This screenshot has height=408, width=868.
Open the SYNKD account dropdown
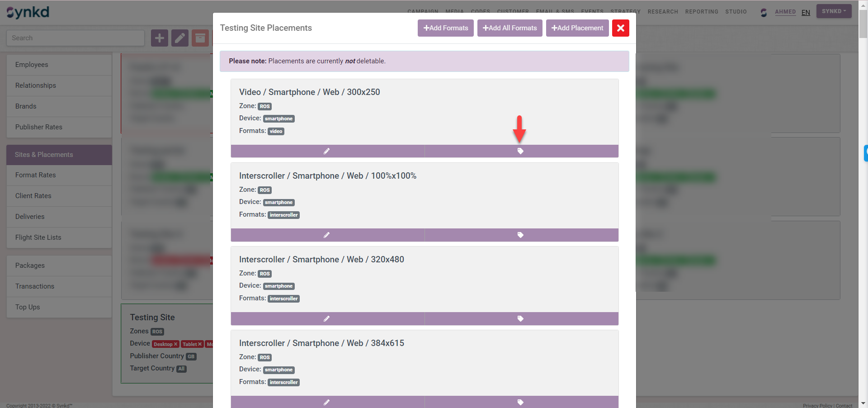tap(833, 11)
